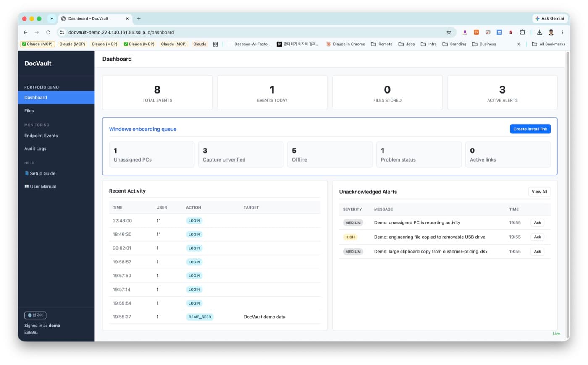Acknowledge the clipboard copy customer-pricing.xlsx alert

[538, 252]
